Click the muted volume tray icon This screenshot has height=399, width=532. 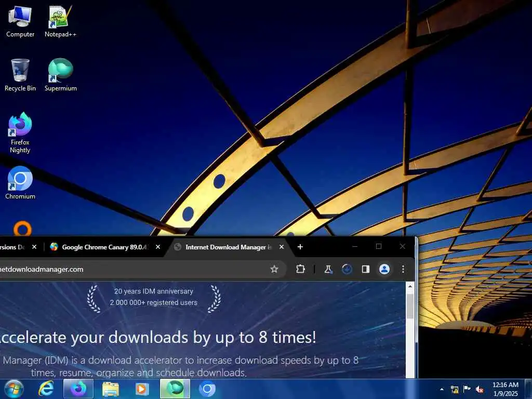coord(480,389)
